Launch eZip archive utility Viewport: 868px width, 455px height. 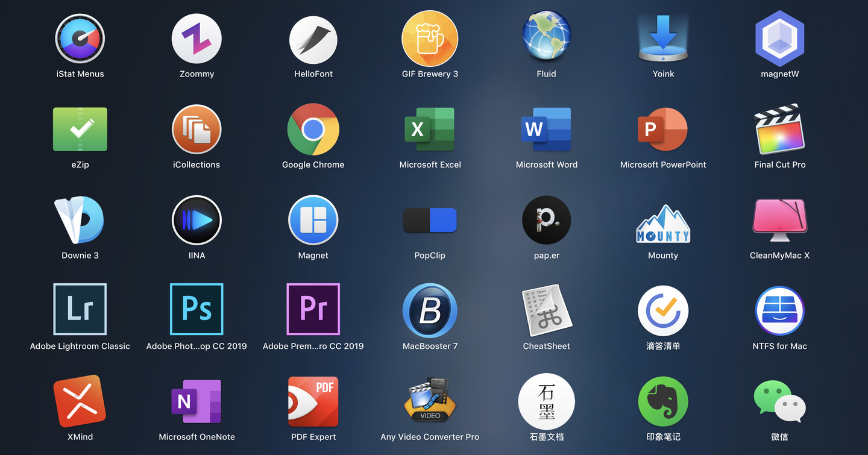(x=80, y=130)
